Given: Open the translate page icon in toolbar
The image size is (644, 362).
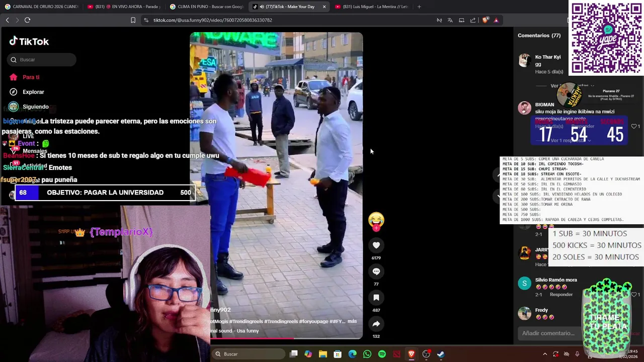Looking at the screenshot, I should [450, 20].
